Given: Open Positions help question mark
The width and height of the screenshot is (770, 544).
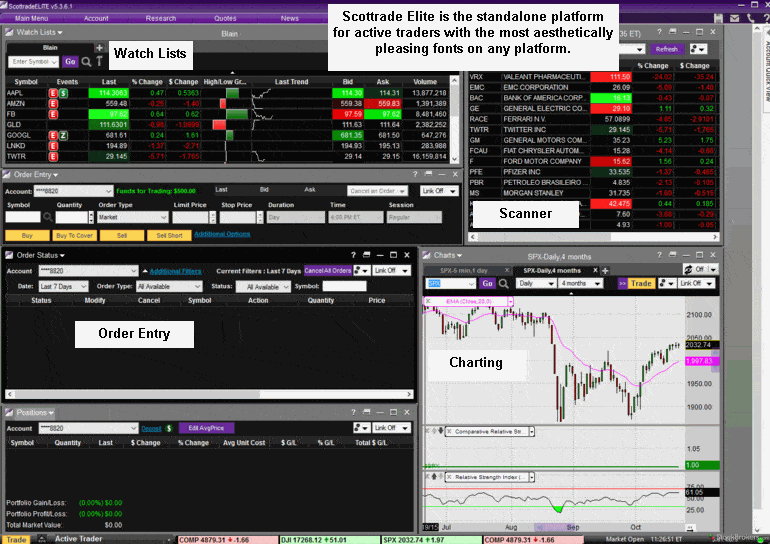Looking at the screenshot, I should coord(353,412).
